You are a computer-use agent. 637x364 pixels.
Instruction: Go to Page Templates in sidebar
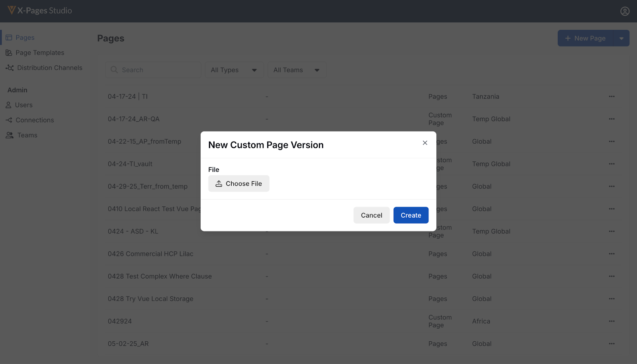point(39,53)
